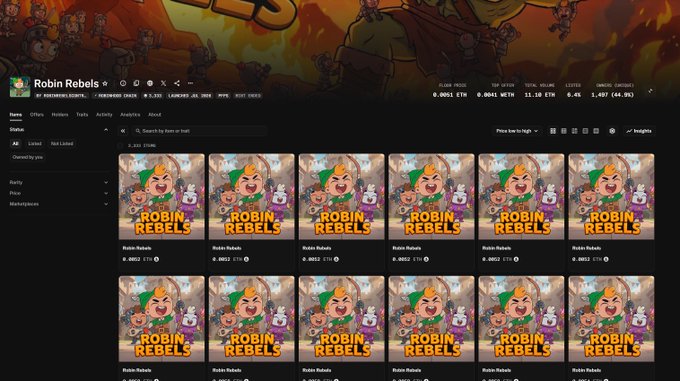
Task: Switch to the About tab
Action: point(155,115)
